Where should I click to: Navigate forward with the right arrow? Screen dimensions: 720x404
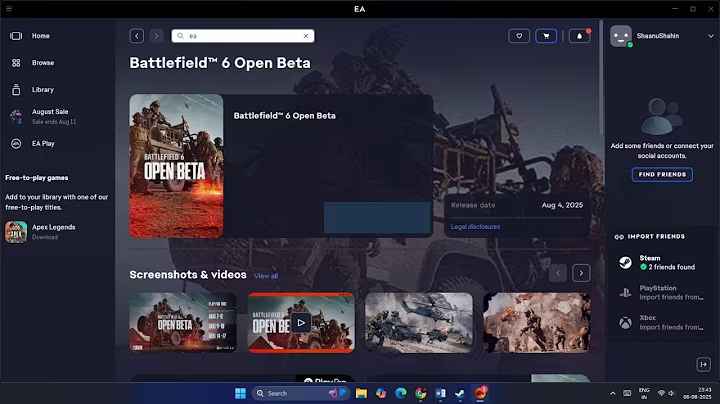click(156, 36)
